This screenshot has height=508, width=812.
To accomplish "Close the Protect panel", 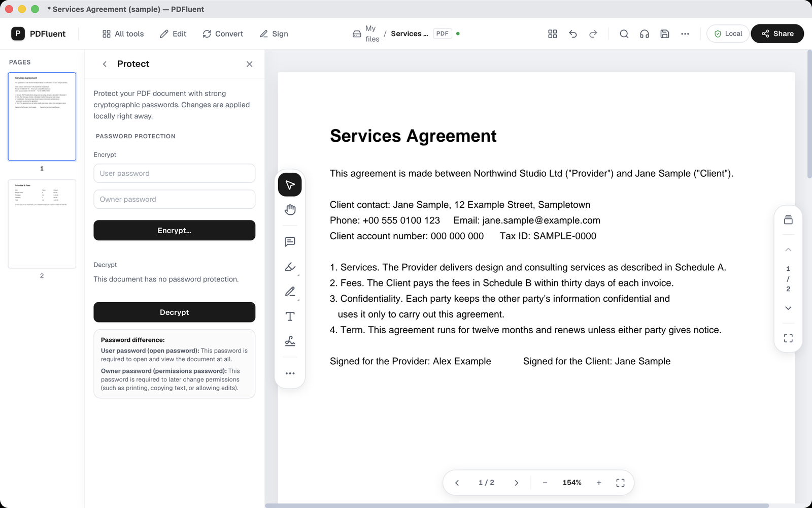I will point(249,64).
